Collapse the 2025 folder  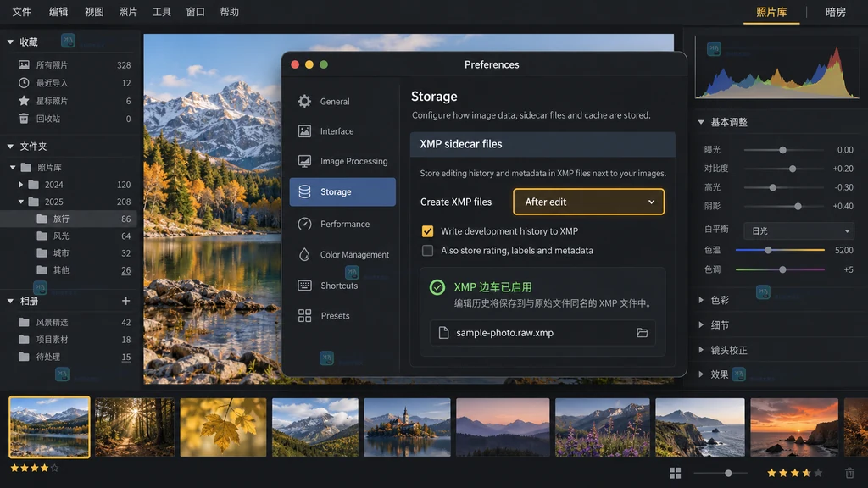coord(21,202)
